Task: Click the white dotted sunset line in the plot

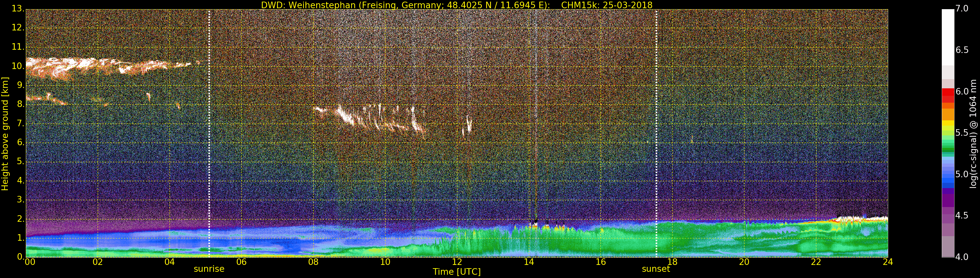Action: tap(656, 133)
